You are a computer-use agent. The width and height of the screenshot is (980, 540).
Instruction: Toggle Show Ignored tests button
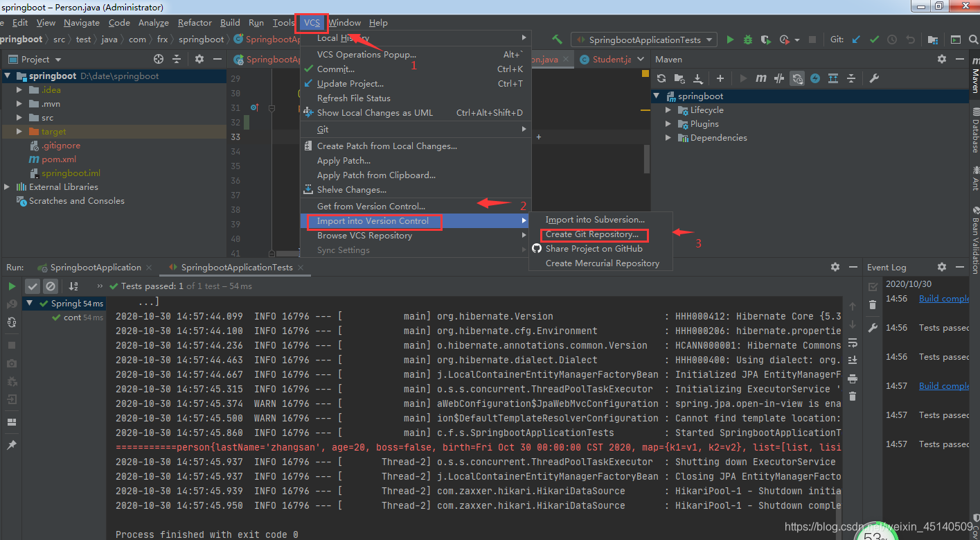pos(50,286)
